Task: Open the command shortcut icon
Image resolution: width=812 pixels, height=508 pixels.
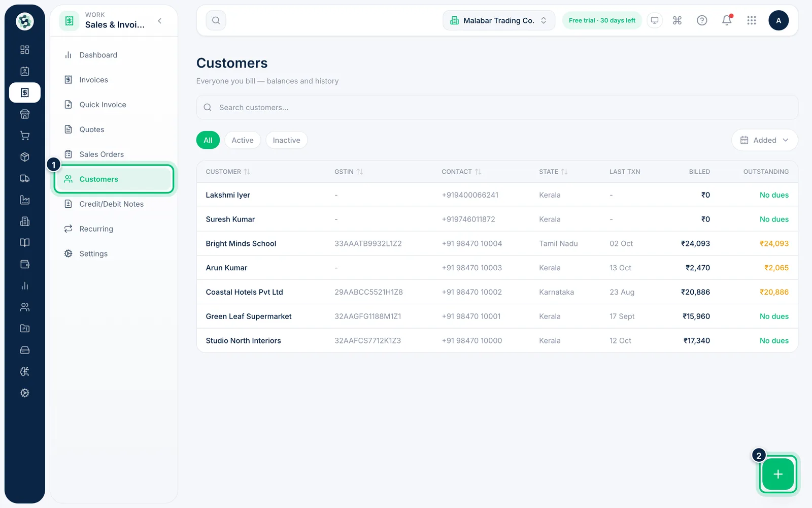Action: [x=677, y=20]
